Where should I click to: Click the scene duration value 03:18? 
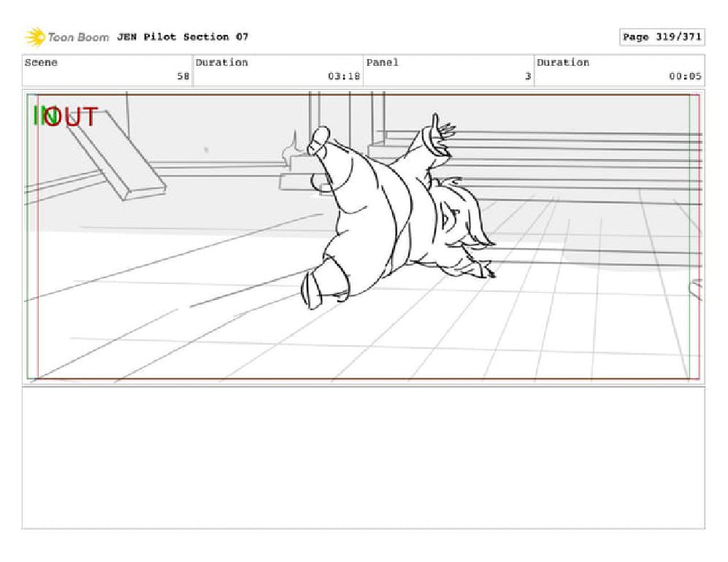[344, 76]
